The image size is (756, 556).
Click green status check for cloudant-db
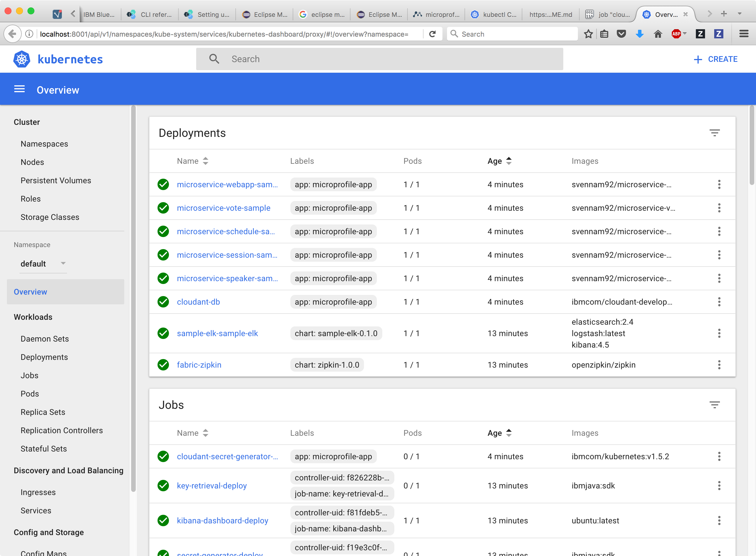point(163,302)
